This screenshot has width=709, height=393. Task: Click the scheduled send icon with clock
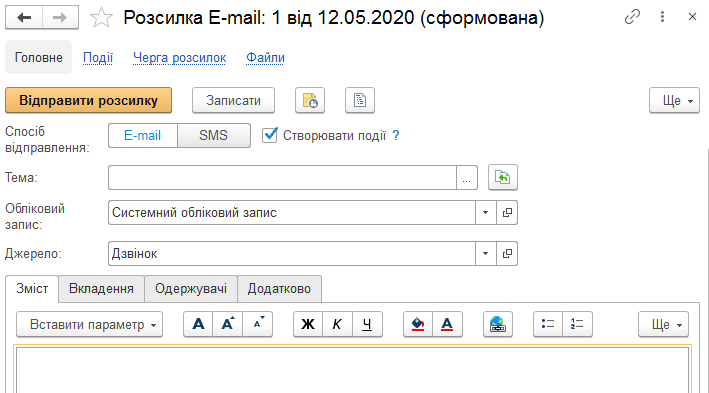[x=310, y=100]
